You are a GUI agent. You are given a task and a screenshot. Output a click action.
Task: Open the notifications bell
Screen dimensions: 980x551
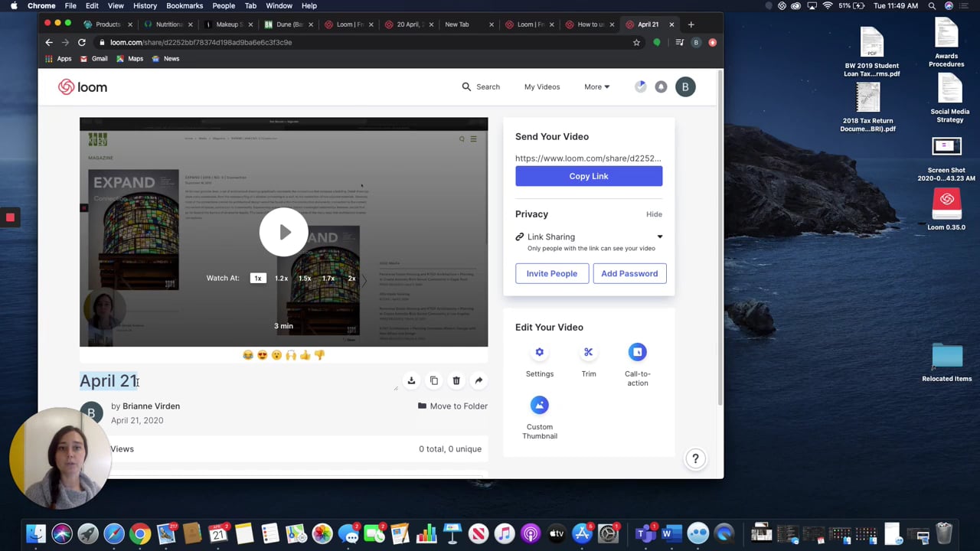click(x=661, y=87)
